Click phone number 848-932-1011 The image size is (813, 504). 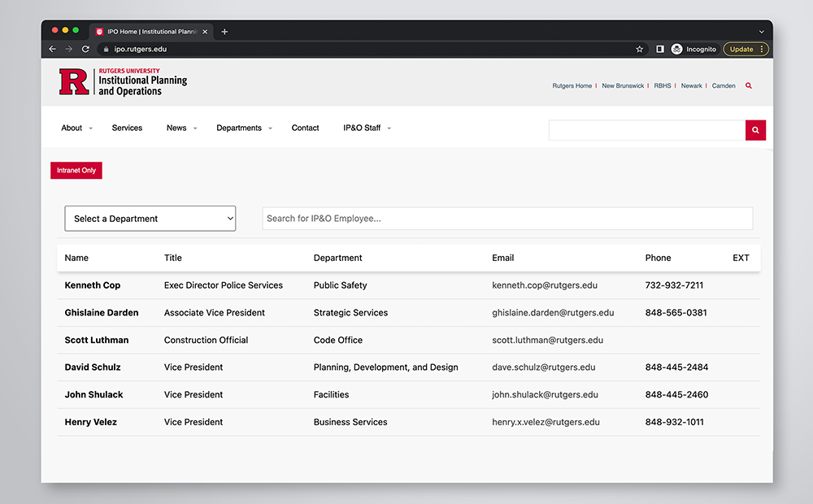675,423
